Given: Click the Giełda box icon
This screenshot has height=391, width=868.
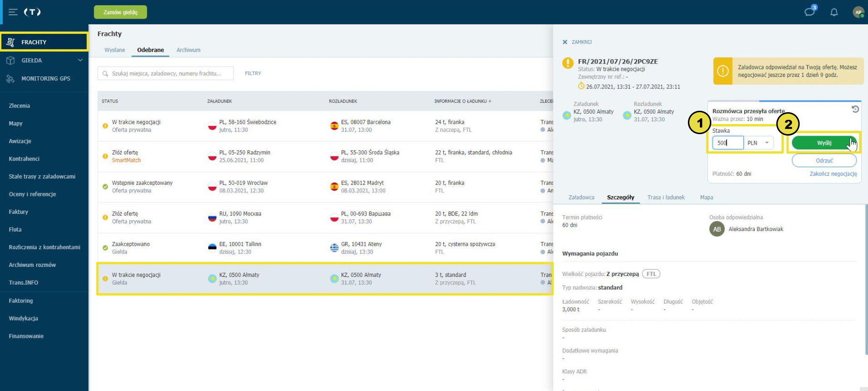Looking at the screenshot, I should tap(11, 60).
